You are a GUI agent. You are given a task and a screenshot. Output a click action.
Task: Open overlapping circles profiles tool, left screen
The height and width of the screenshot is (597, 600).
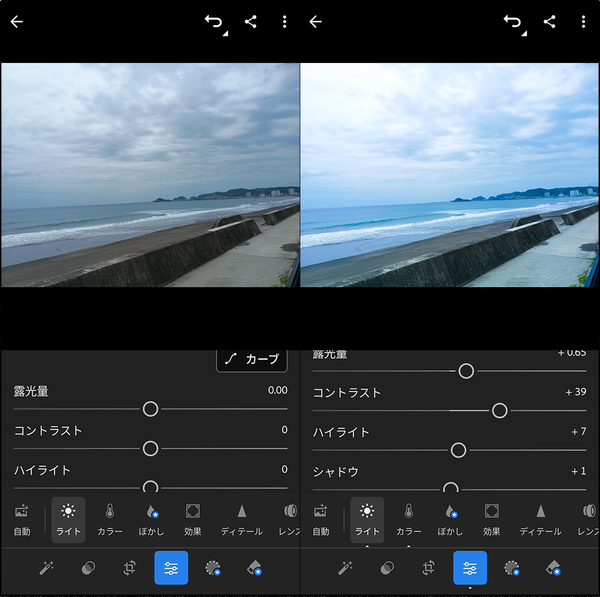coord(88,568)
